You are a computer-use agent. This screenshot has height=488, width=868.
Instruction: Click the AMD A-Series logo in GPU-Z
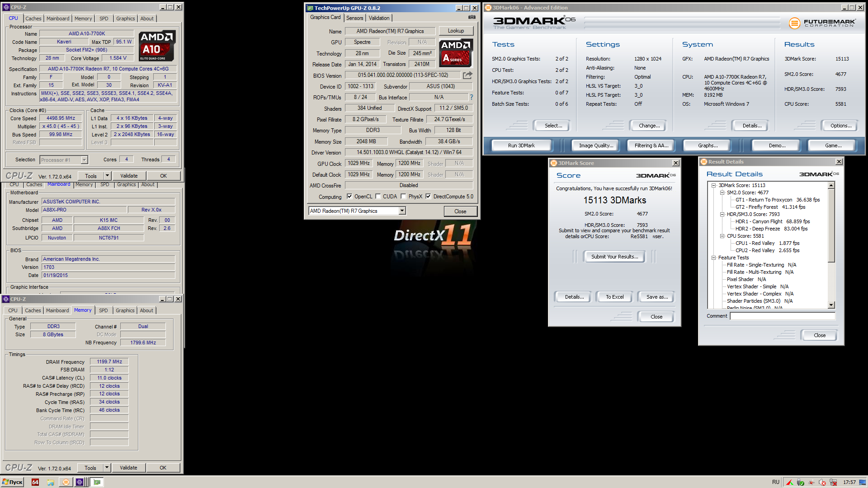coord(456,52)
